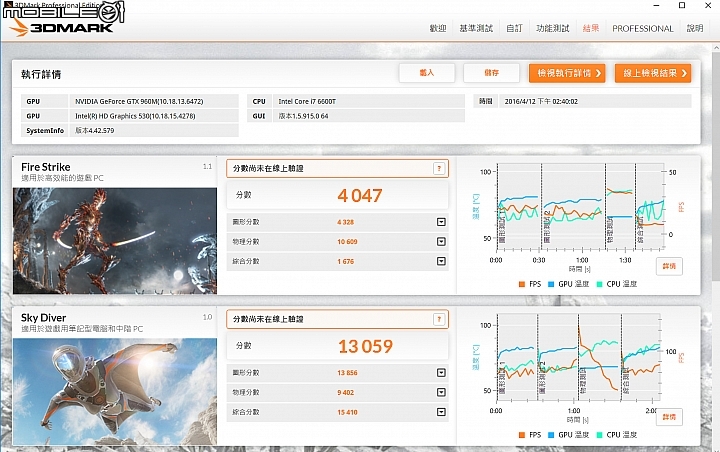
Task: Click the Sky Diver preview image
Action: click(x=115, y=391)
